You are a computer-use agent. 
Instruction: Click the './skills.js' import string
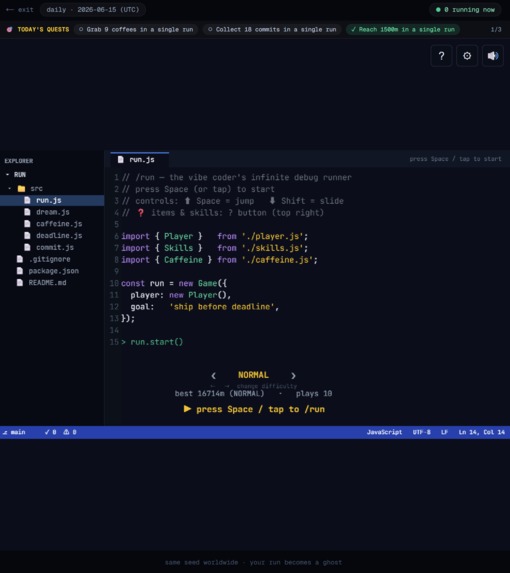point(272,248)
